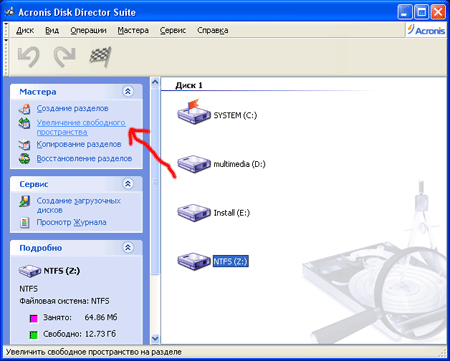Image resolution: width=450 pixels, height=361 pixels.
Task: Click the Увеличение свободного пространства icon
Action: pyautogui.click(x=24, y=123)
